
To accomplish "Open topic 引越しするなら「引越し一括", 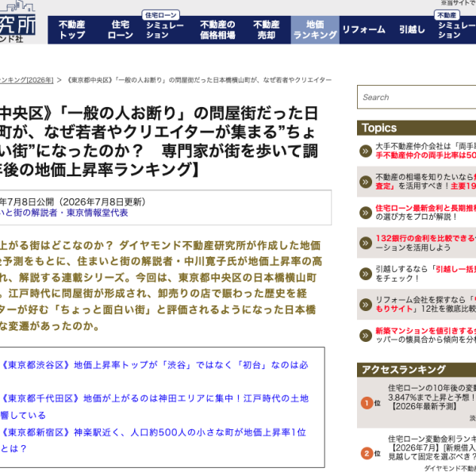I will pos(425,274).
